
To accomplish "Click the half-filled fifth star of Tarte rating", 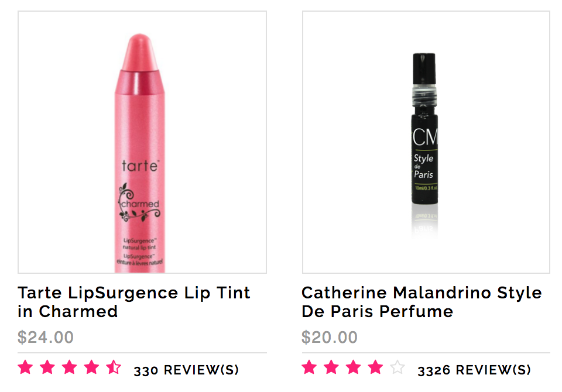I will click(114, 367).
